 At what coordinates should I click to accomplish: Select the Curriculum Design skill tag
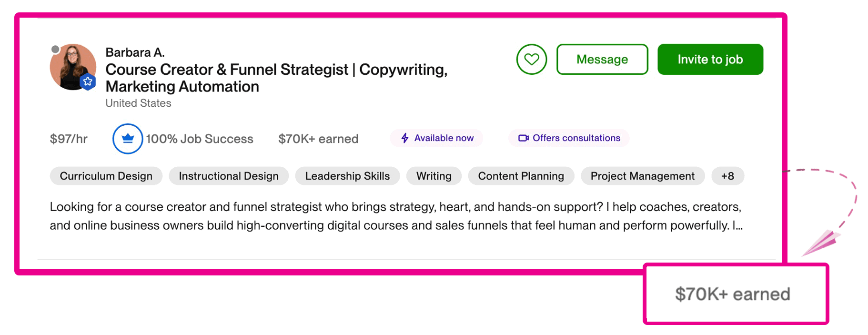tap(106, 176)
